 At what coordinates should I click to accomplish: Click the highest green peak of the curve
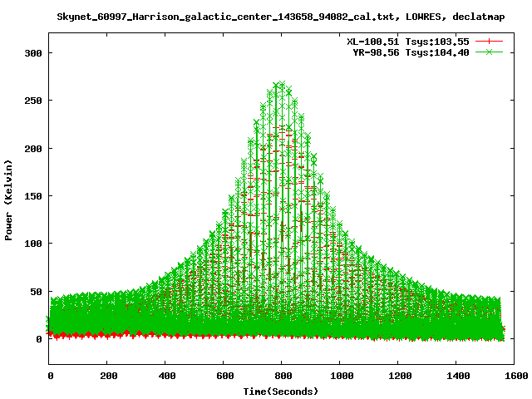pyautogui.click(x=281, y=84)
